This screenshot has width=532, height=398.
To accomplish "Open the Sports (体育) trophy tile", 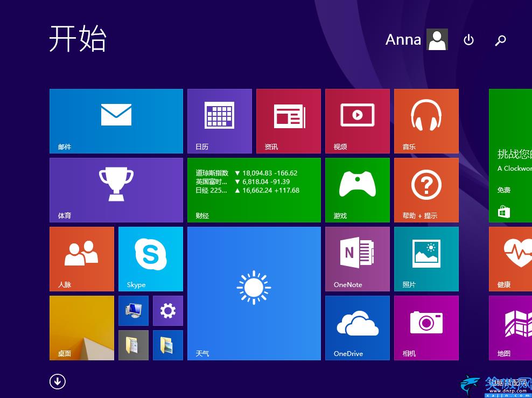I will 116,190.
